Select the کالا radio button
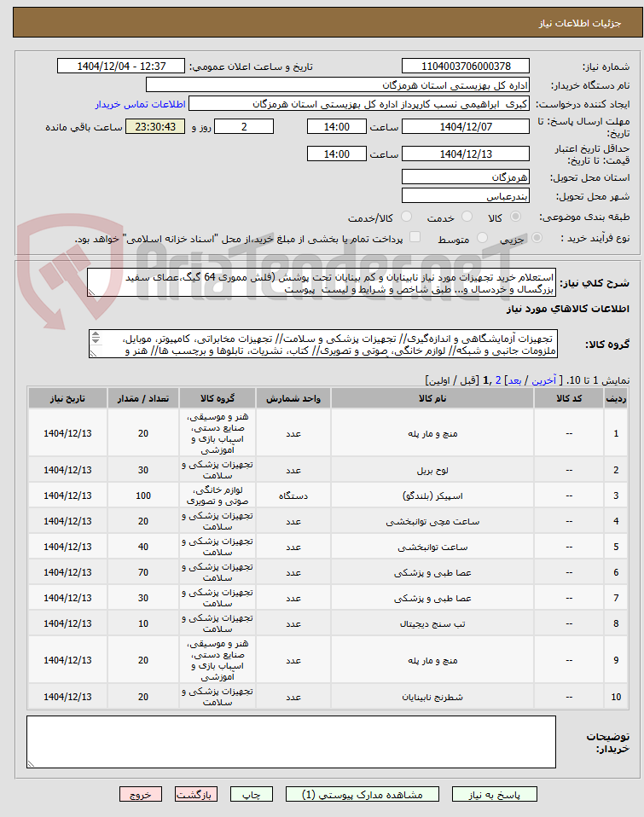The image size is (644, 817). (515, 217)
